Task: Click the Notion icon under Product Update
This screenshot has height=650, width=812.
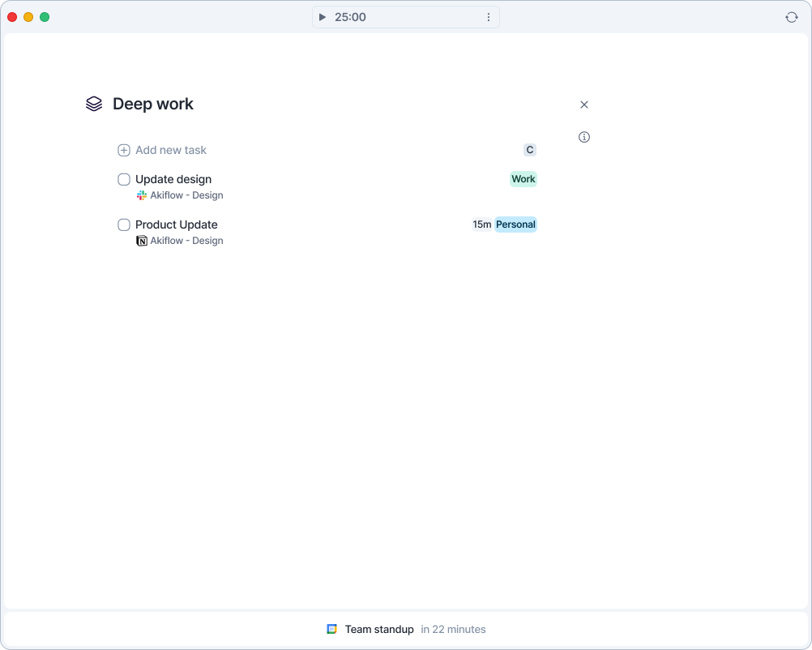Action: pyautogui.click(x=141, y=241)
